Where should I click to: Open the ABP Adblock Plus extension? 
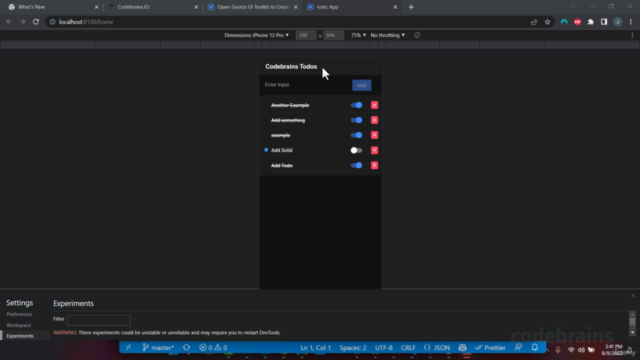(x=577, y=22)
